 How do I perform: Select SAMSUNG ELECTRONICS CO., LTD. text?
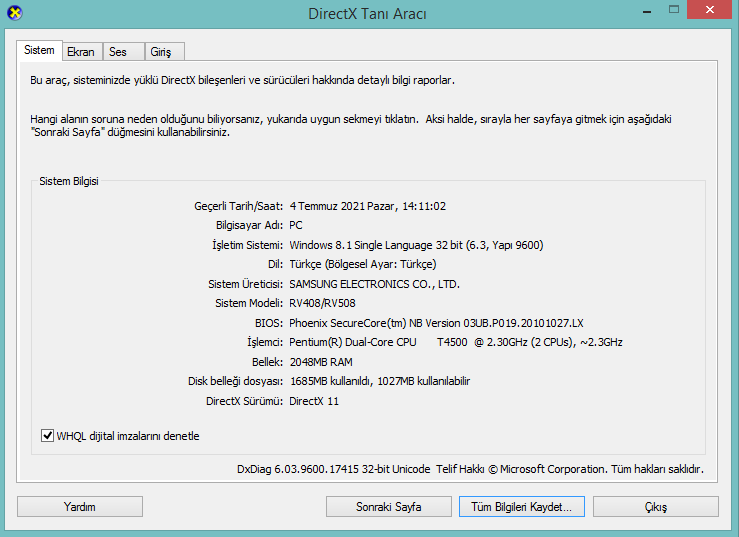click(374, 284)
